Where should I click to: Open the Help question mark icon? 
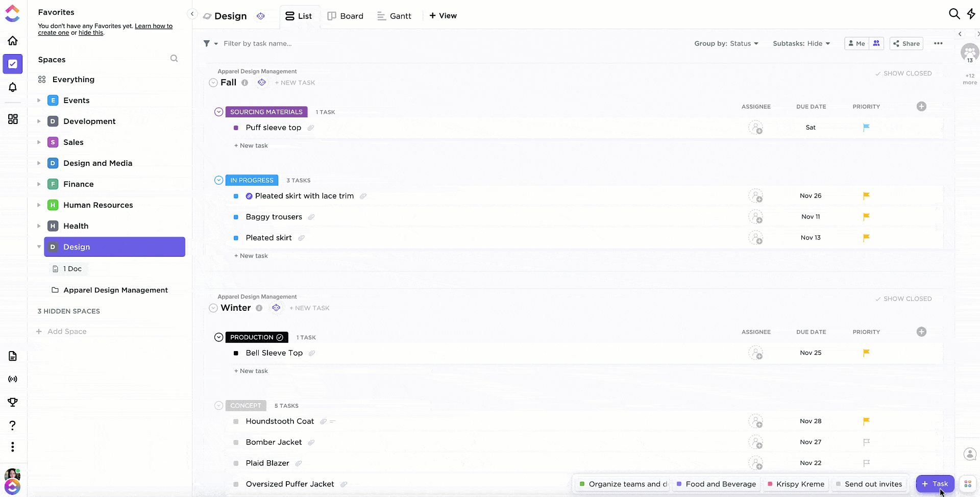pos(13,425)
